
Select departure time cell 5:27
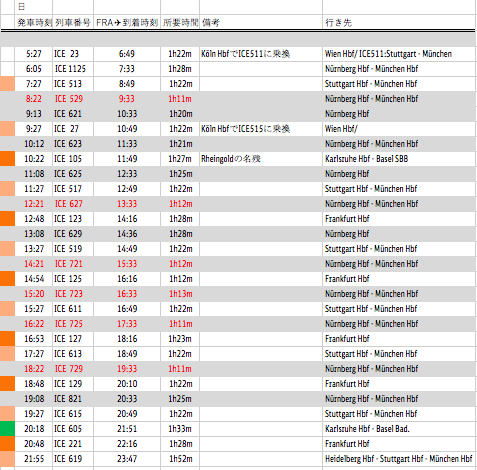tap(34, 54)
